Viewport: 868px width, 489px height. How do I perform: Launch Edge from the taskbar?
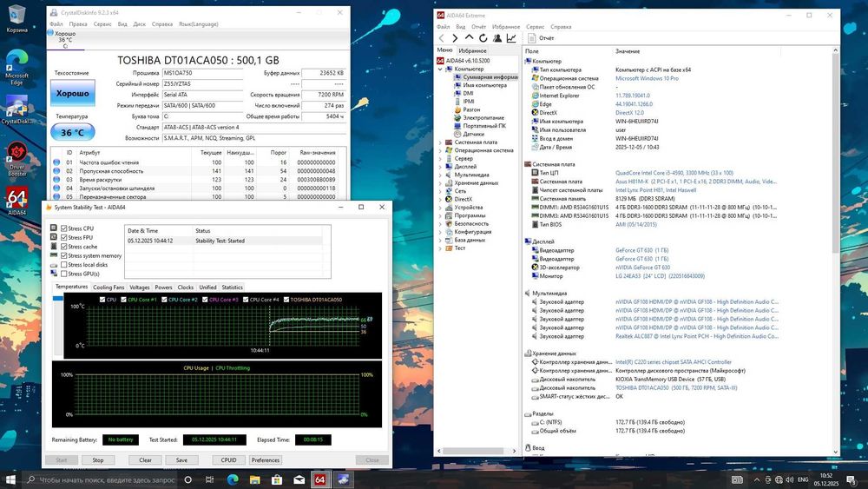pyautogui.click(x=233, y=479)
